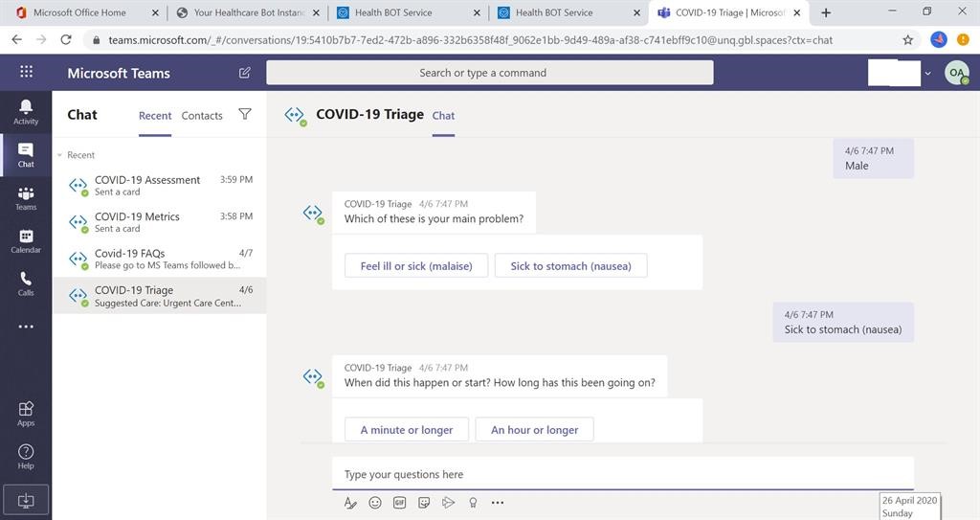Click 'Which of these is your main problem?'
Image resolution: width=980 pixels, height=520 pixels.
(434, 219)
